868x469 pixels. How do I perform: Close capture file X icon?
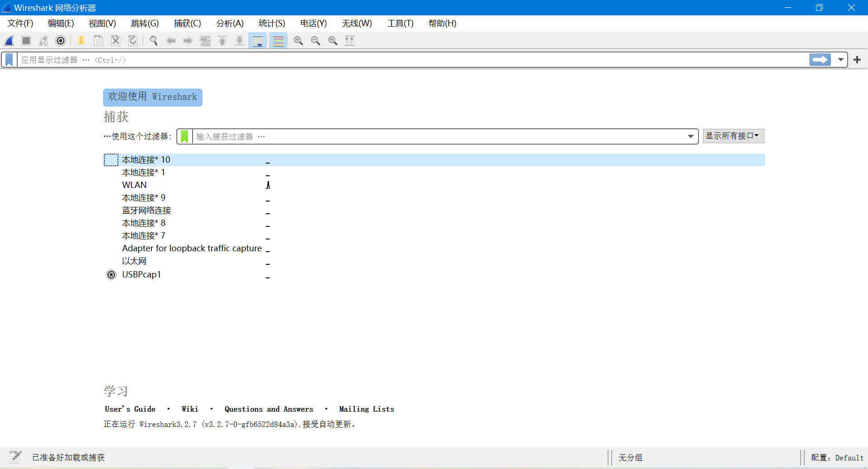116,41
